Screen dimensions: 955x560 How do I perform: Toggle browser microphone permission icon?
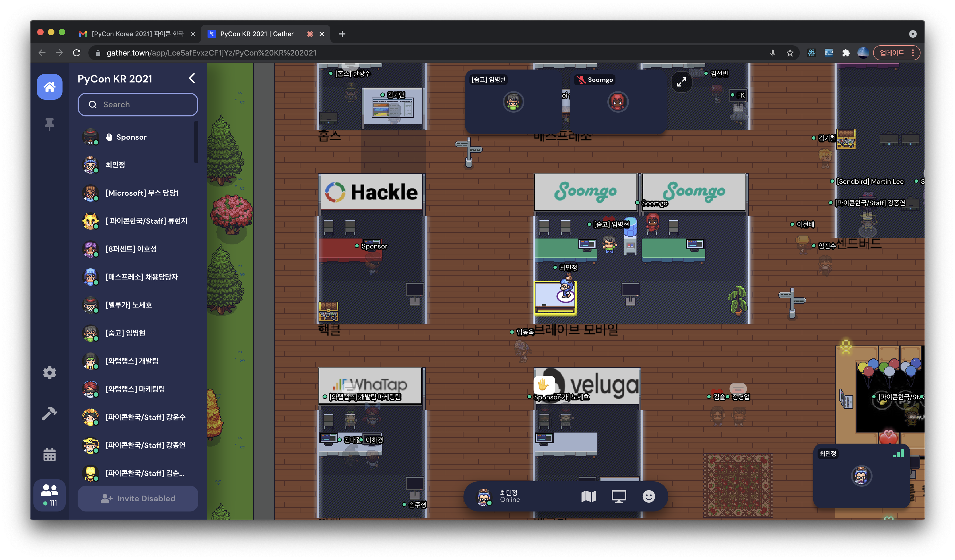pyautogui.click(x=772, y=53)
